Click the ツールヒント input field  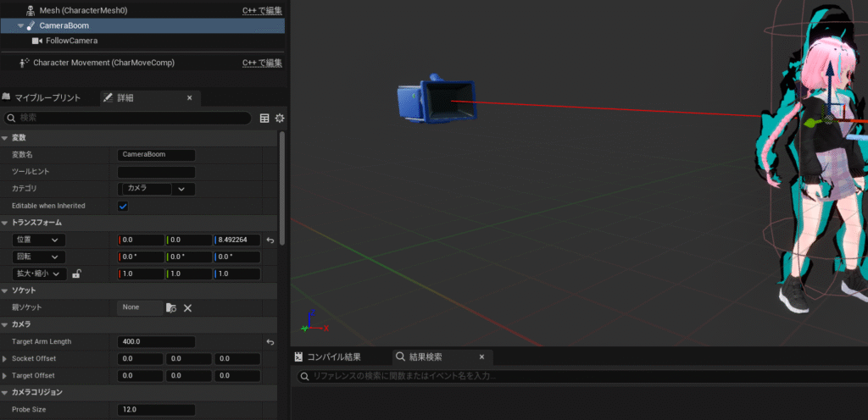click(x=156, y=172)
